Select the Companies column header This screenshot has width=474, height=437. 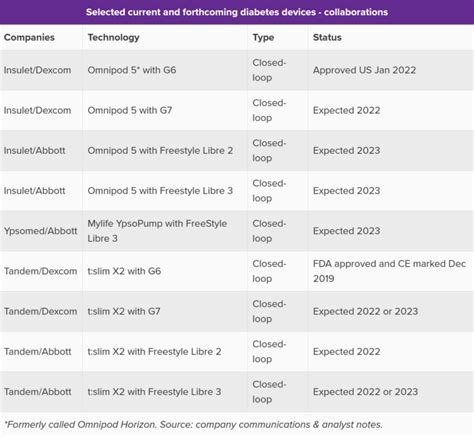[x=29, y=37]
